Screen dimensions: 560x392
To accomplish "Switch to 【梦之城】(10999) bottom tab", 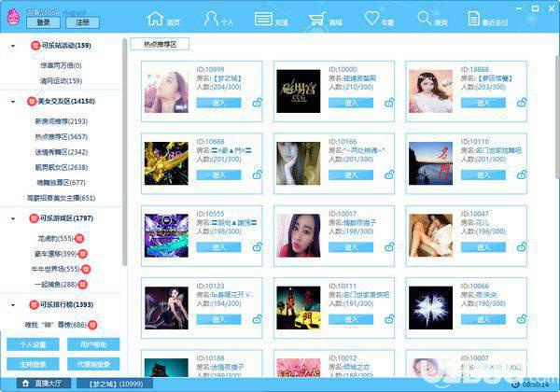I will (x=116, y=384).
